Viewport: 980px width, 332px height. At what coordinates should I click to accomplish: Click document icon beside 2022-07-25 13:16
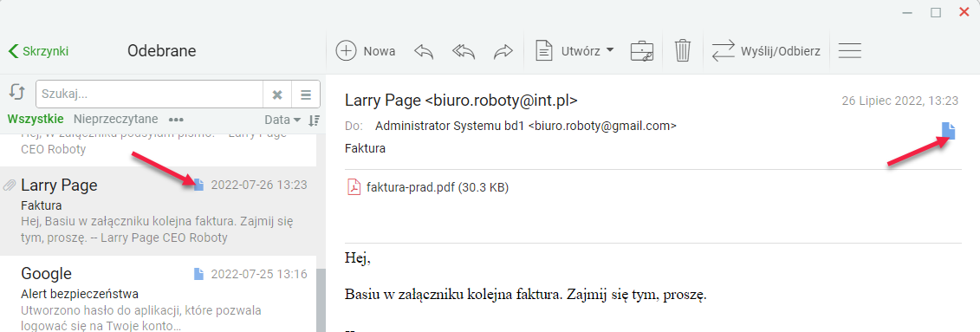pos(198,274)
